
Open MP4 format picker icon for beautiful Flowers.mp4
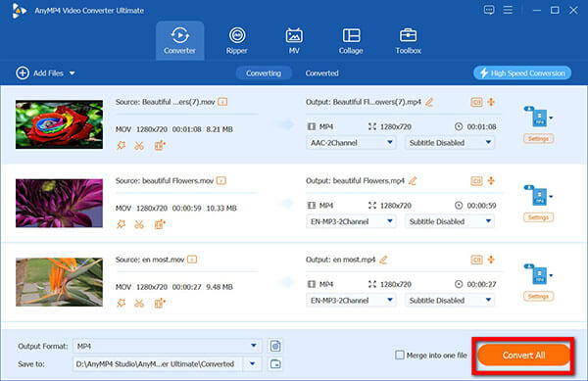(538, 196)
